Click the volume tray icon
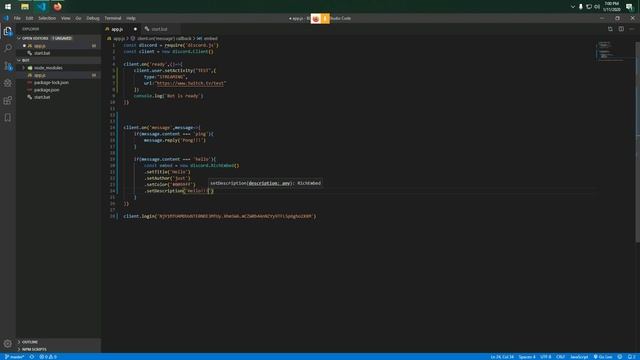 (597, 7)
